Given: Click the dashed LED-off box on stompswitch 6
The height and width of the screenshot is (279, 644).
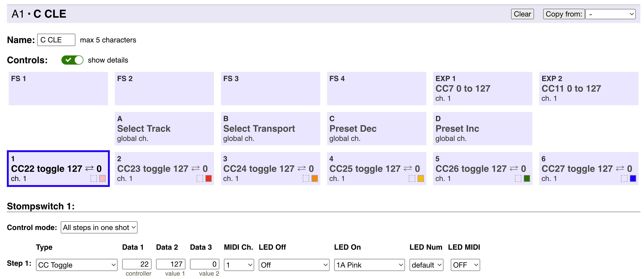Looking at the screenshot, I should click(x=624, y=178).
